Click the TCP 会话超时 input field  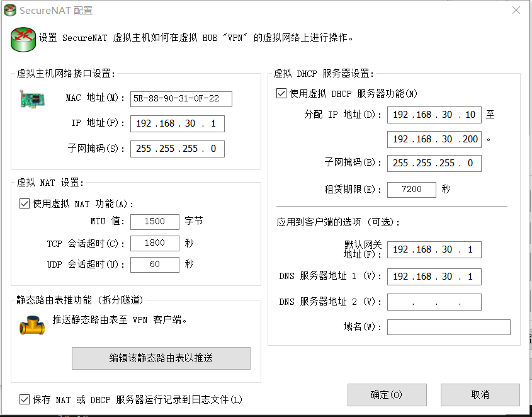[x=155, y=243]
